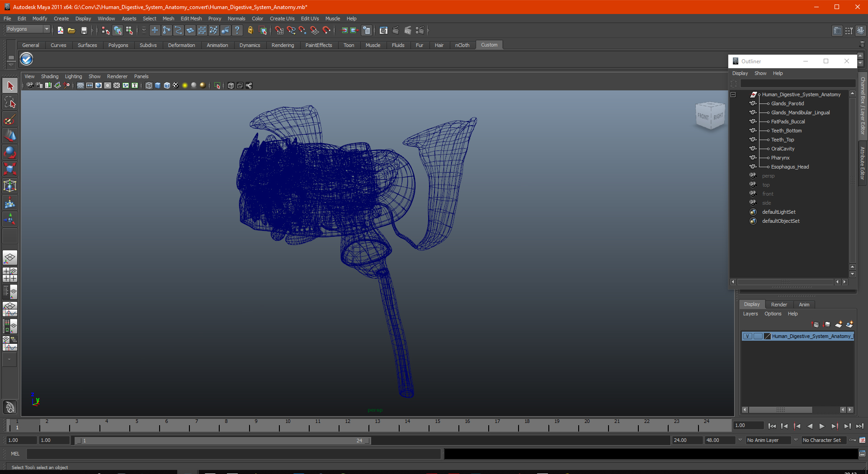Select the Pharynx object in Outliner

point(780,158)
